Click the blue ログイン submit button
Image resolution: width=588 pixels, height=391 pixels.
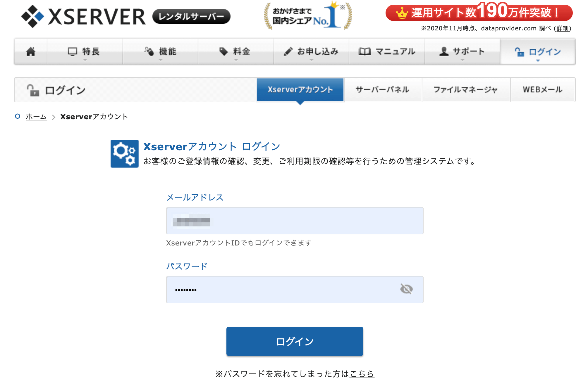pos(295,341)
